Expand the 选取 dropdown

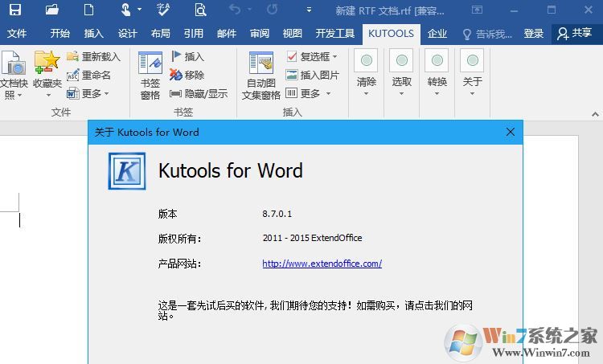(x=401, y=73)
